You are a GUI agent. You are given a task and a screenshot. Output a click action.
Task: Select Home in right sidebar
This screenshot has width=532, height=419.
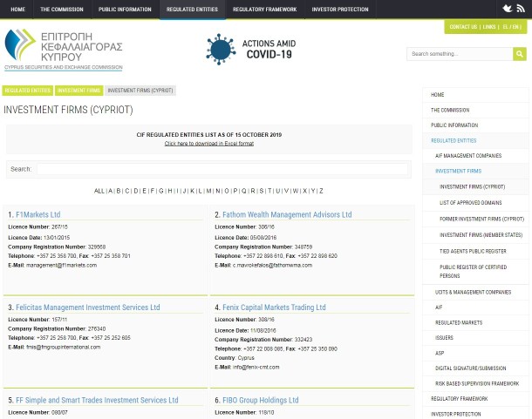[475, 95]
